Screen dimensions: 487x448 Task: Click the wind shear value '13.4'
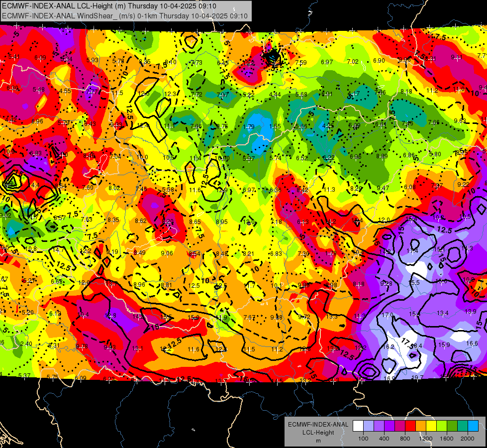point(443,313)
